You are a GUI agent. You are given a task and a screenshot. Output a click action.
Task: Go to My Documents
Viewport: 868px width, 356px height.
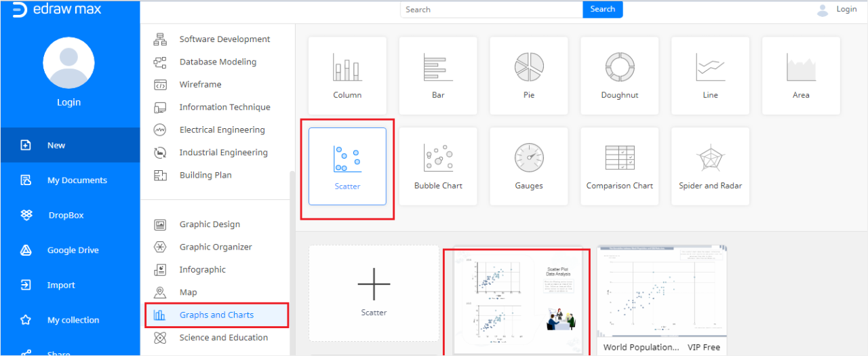point(70,180)
